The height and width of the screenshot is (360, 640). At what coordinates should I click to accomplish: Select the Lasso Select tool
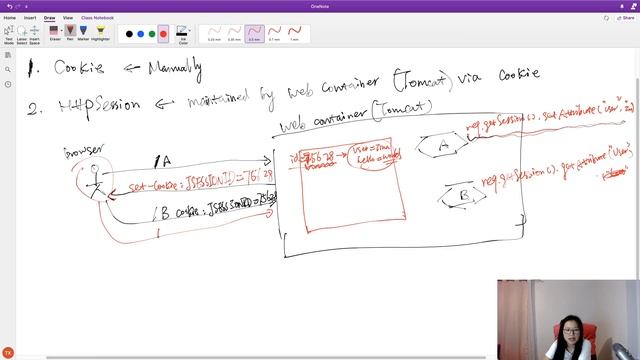click(22, 34)
